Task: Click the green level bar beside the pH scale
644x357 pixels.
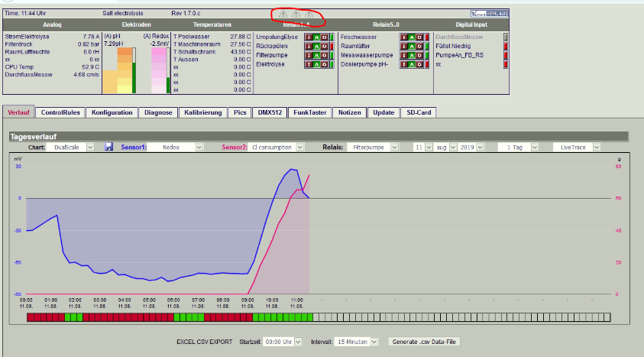Action: tap(134, 78)
